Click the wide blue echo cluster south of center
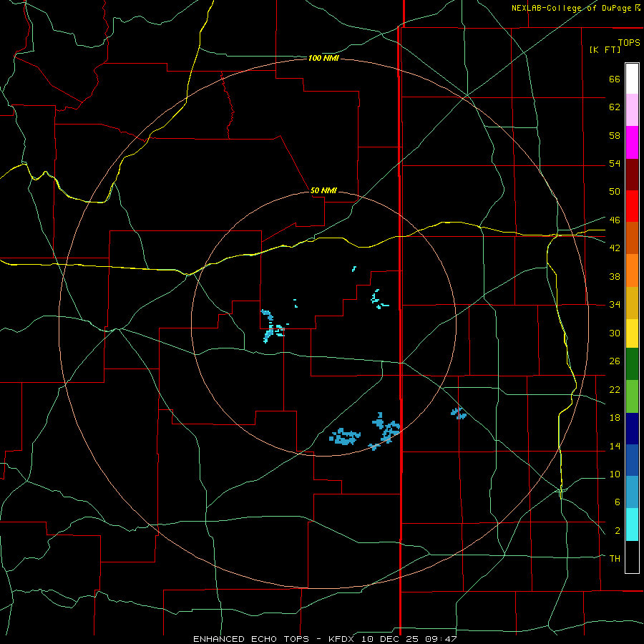The image size is (644, 644). 345,436
